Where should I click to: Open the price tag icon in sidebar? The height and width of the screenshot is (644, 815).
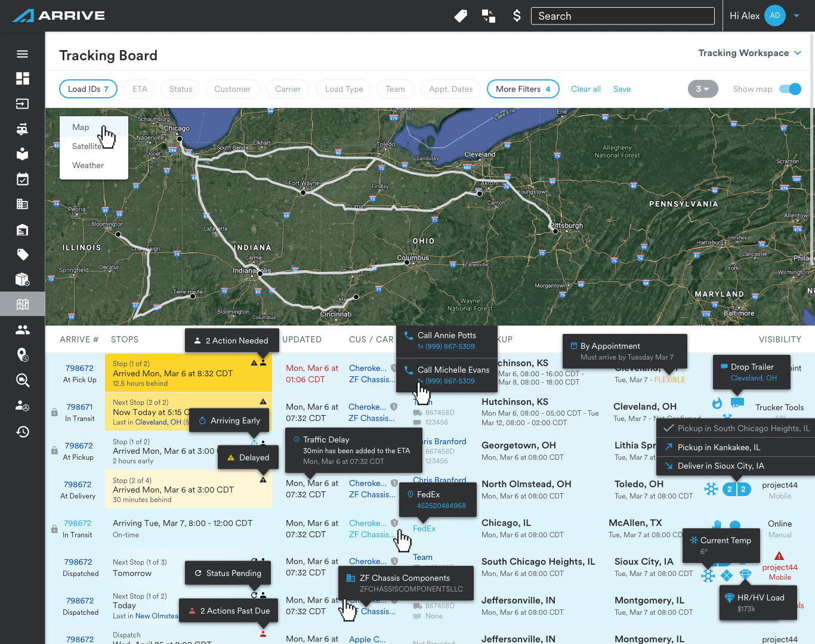[x=23, y=255]
